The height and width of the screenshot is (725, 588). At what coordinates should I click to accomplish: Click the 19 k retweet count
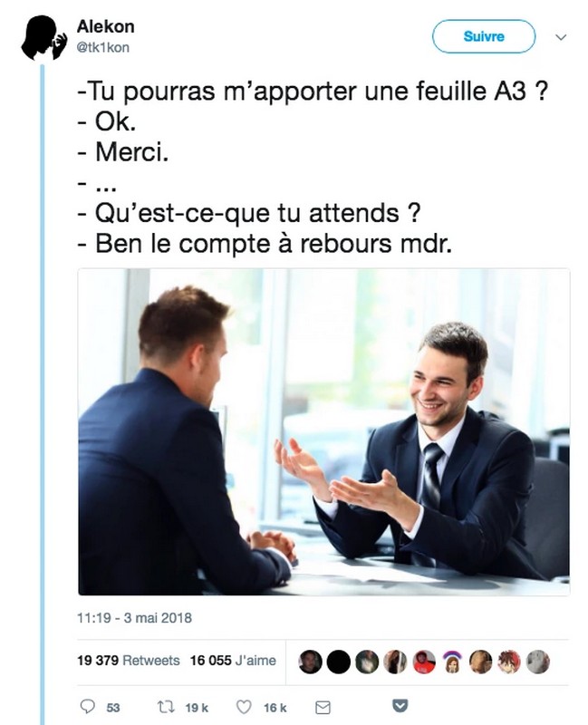click(197, 708)
